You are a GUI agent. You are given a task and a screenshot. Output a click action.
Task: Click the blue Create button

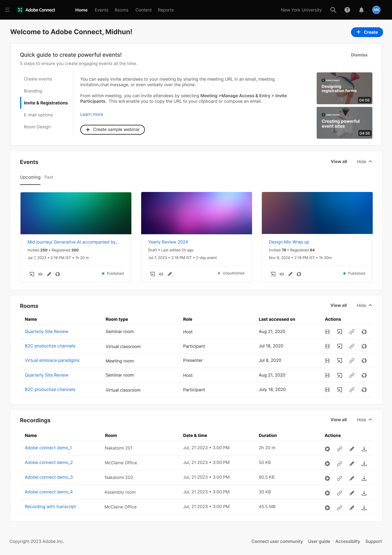pos(367,32)
